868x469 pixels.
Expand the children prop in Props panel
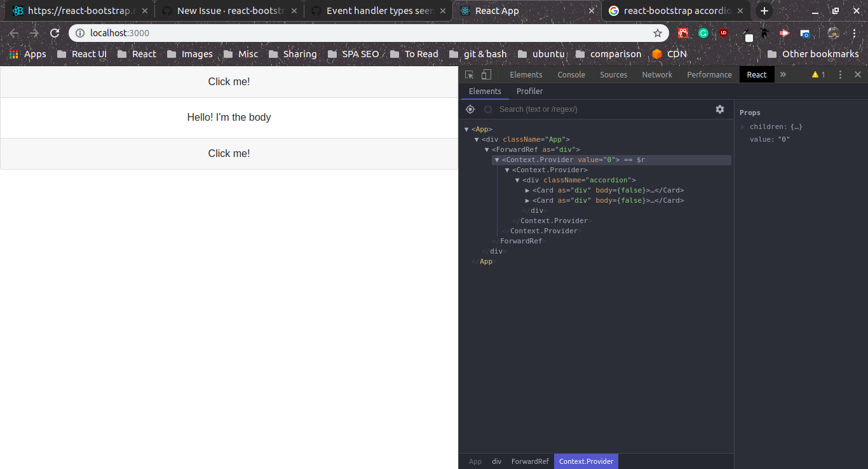[743, 126]
